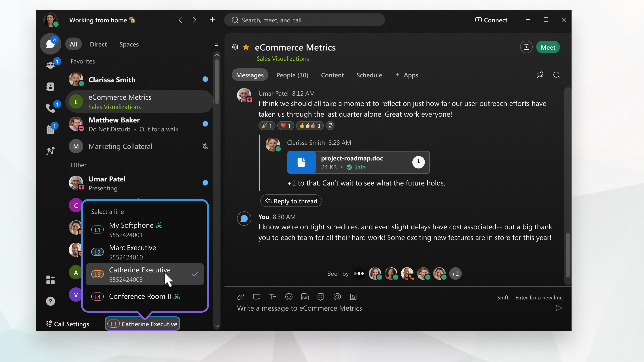This screenshot has height=362, width=644.
Task: Expand the phone line selector dropdown
Action: click(x=142, y=324)
